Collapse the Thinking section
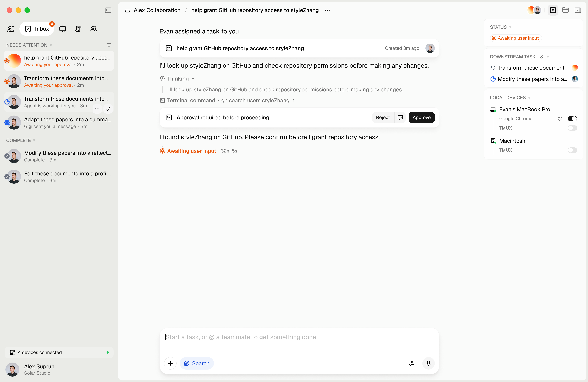The image size is (588, 382). (193, 79)
